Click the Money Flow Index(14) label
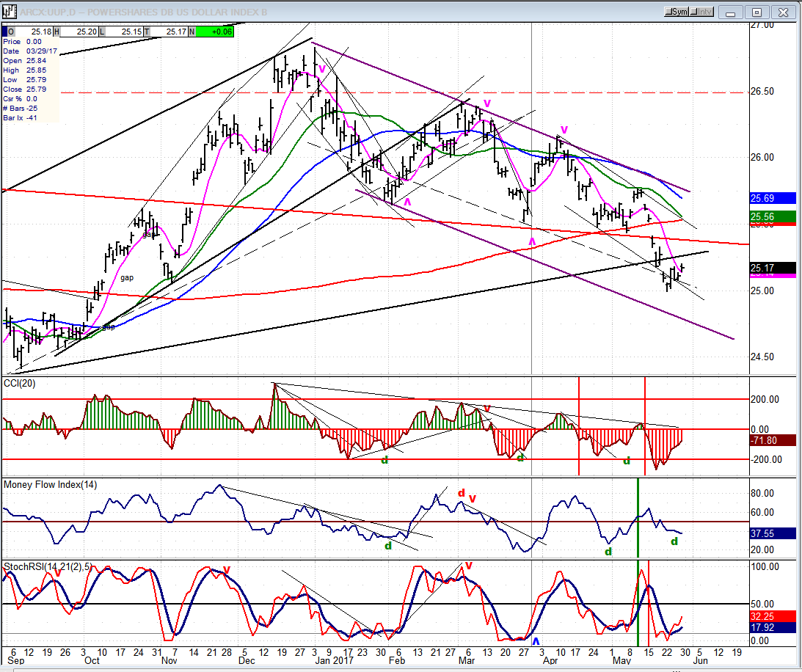Screen dimensions: 802x672 click(50, 484)
